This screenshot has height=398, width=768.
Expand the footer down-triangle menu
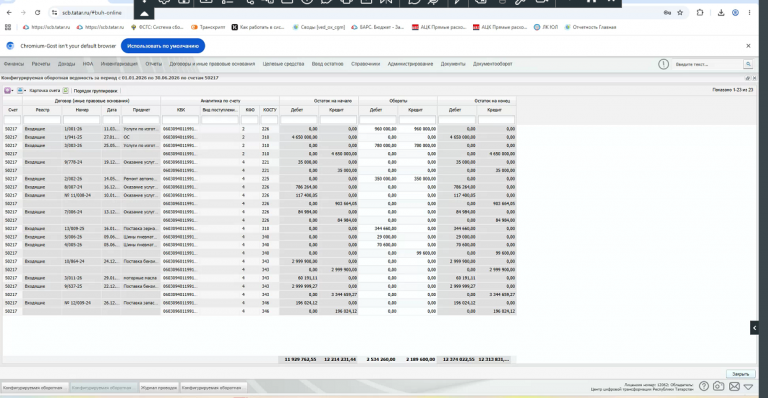click(748, 387)
